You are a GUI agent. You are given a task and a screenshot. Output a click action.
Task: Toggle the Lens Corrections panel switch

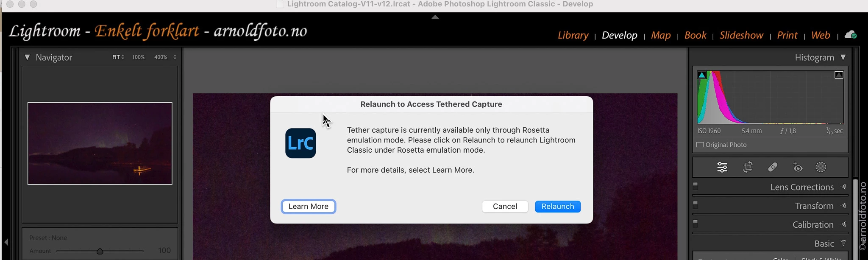[695, 186]
